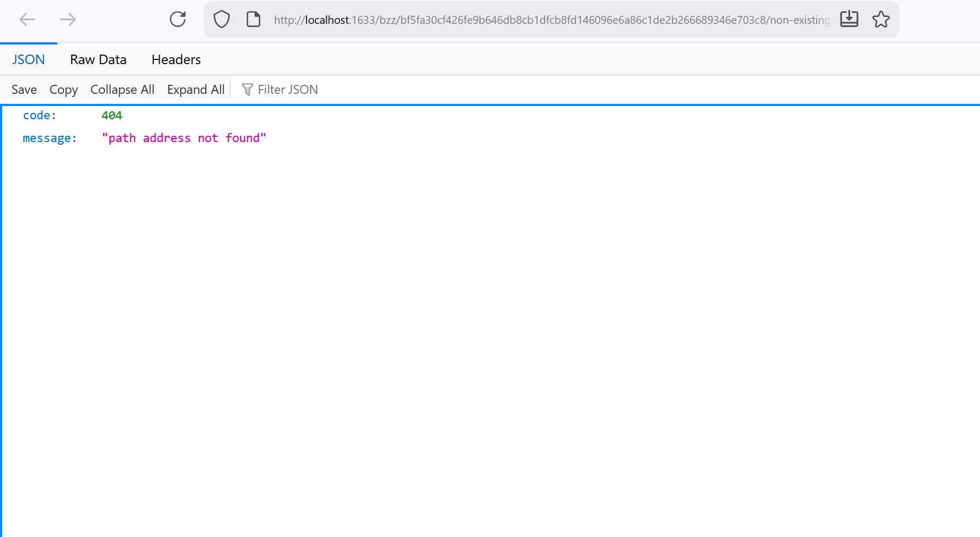Click the back navigation arrow
Image resolution: width=980 pixels, height=537 pixels.
pos(27,19)
